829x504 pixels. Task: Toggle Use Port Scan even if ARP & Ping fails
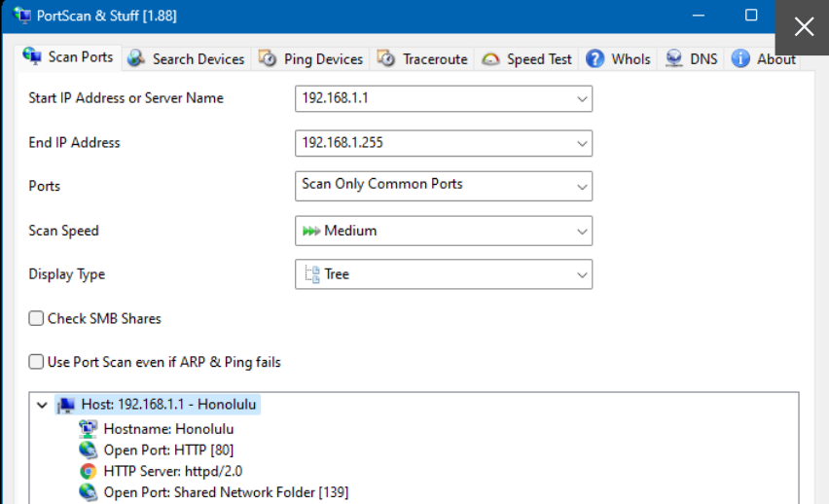pos(37,362)
